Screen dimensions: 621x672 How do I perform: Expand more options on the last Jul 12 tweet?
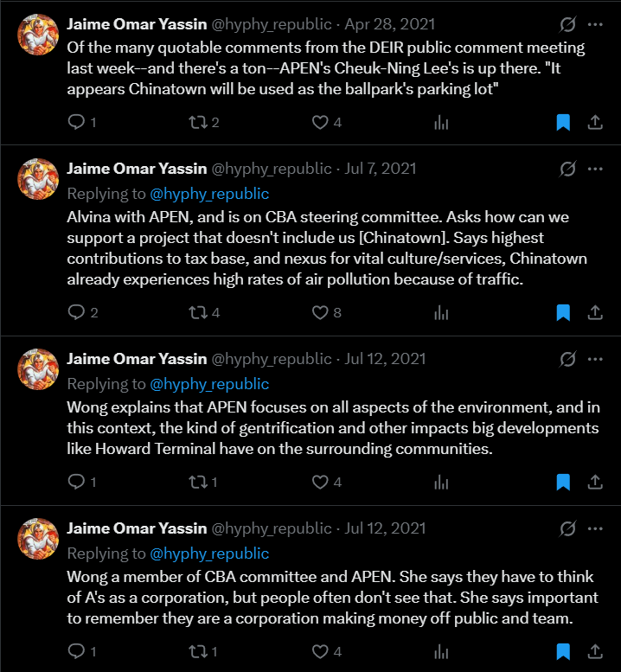click(595, 527)
